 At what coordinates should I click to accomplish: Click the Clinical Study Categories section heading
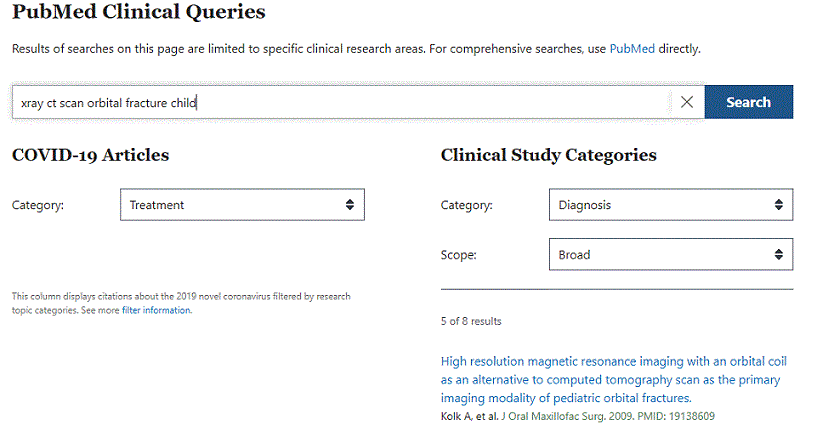pos(548,155)
